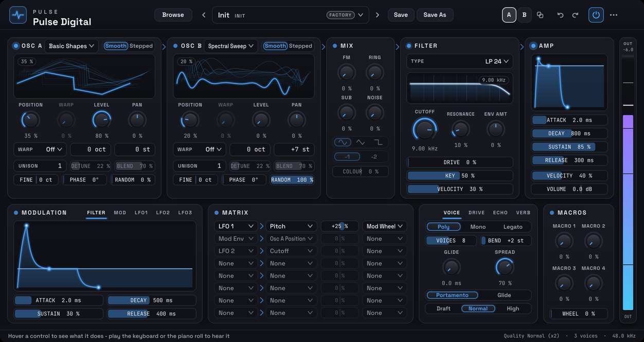This screenshot has width=644, height=342.
Task: Set OSC A to Stepped mode
Action: tap(141, 46)
